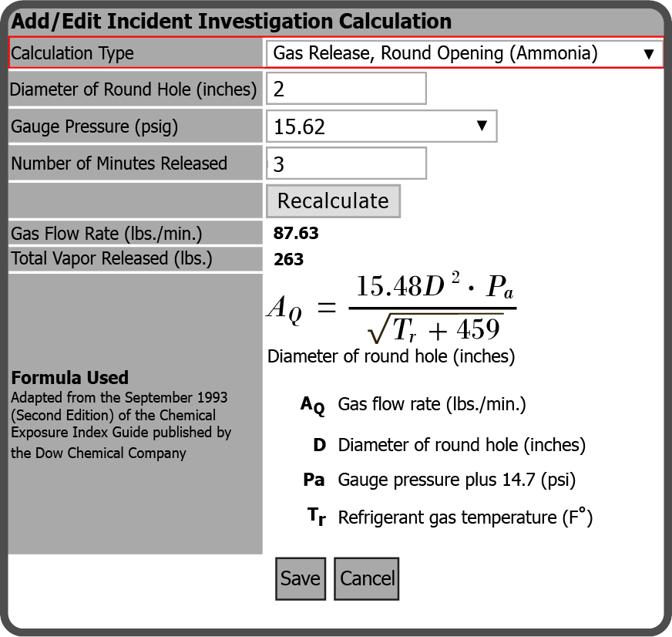The height and width of the screenshot is (637, 672).
Task: Click the Pa gauge pressure legend entry
Action: point(456,480)
